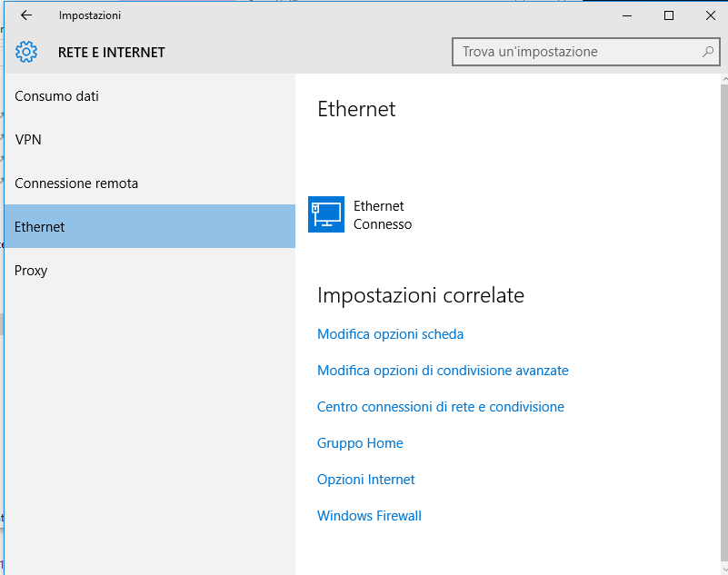This screenshot has width=728, height=575.
Task: Click the search magnifier icon
Action: [x=708, y=52]
